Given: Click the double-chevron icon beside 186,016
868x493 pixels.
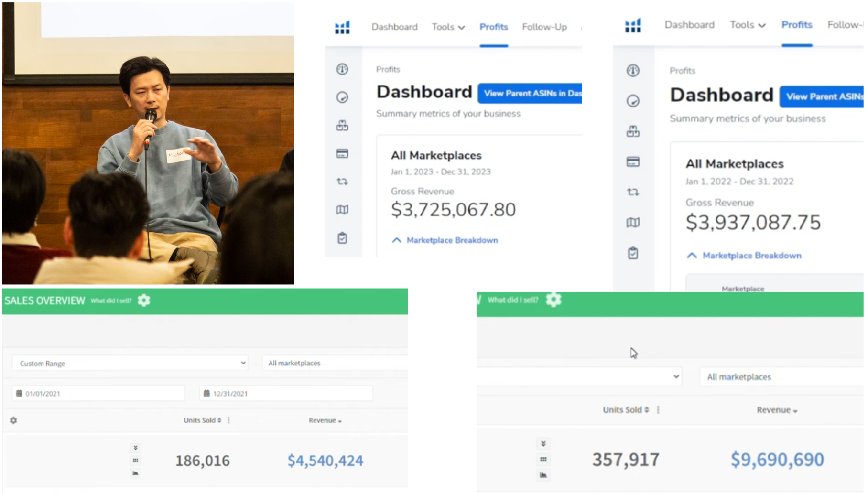Looking at the screenshot, I should [x=136, y=448].
